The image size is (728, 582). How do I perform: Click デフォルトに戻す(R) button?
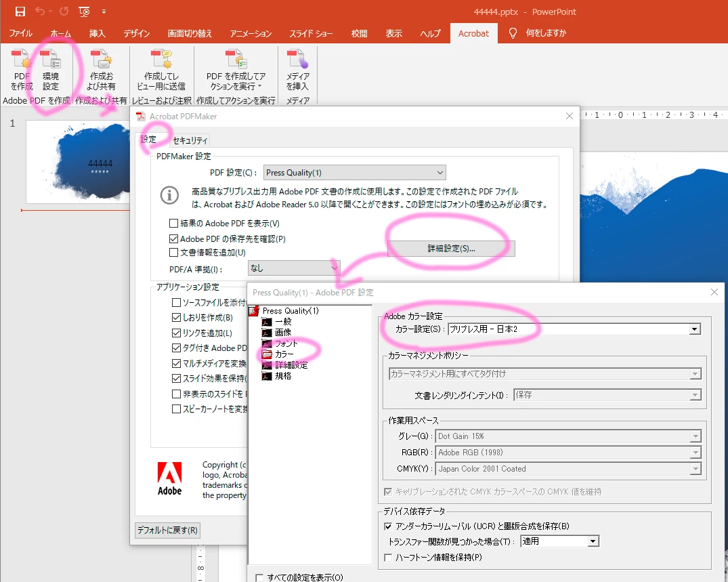tap(167, 530)
